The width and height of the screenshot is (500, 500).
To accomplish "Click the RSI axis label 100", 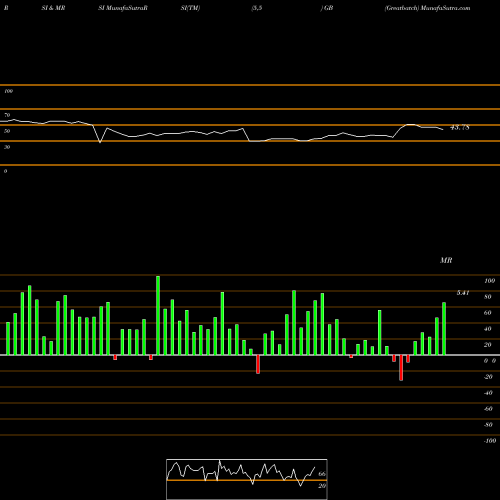I will [8, 91].
